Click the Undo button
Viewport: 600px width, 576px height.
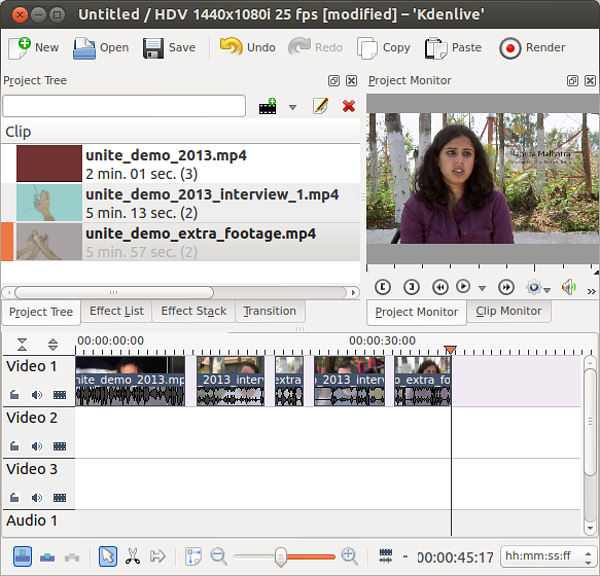pyautogui.click(x=247, y=47)
